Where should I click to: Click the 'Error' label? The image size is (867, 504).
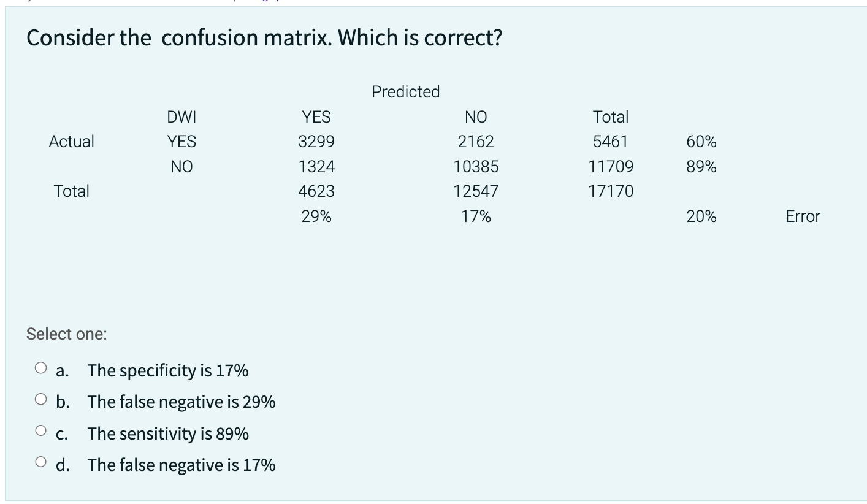coord(803,216)
